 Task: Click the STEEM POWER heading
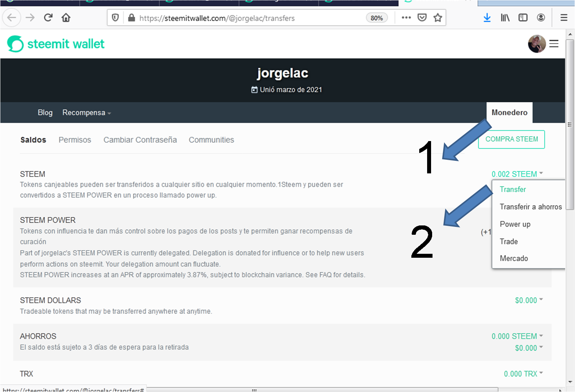[48, 220]
